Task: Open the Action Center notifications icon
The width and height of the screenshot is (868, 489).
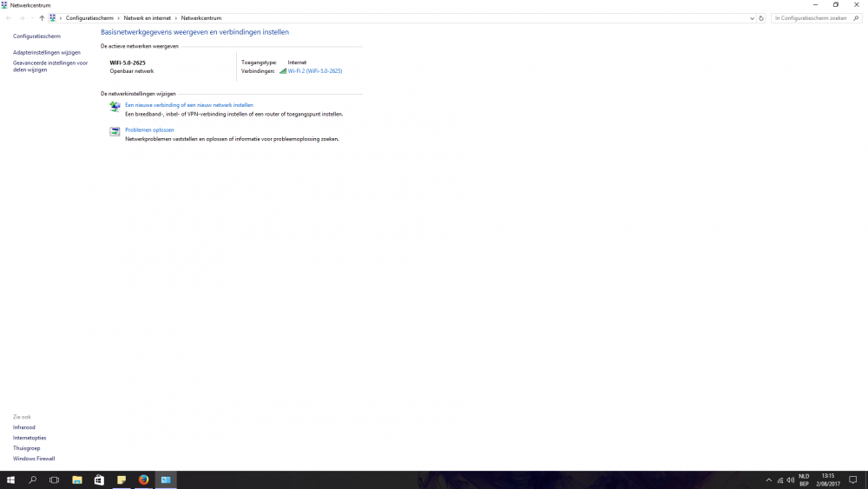Action: tap(853, 480)
